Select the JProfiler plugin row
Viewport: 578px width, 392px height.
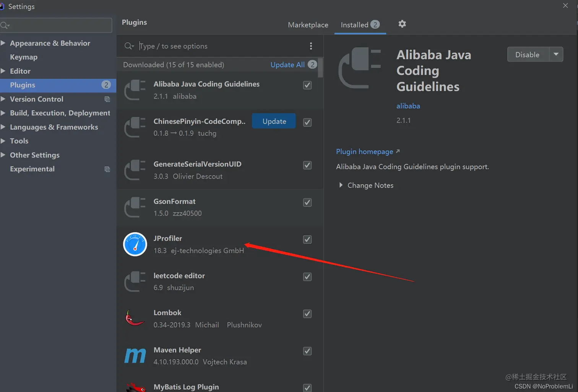220,244
